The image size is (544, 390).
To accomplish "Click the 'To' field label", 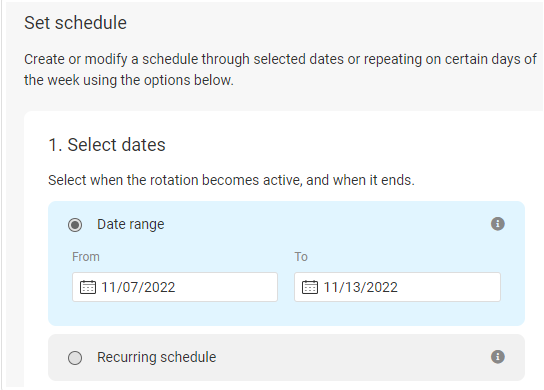I will tap(301, 257).
